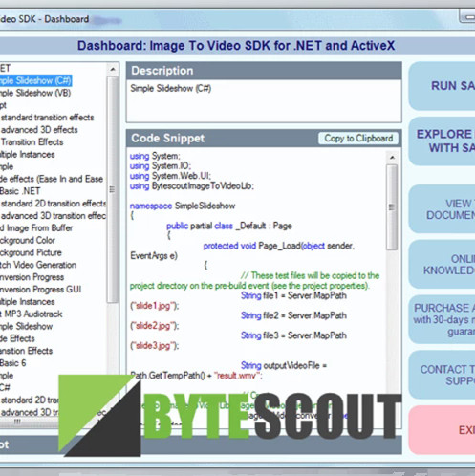The width and height of the screenshot is (475, 476).
Task: Select the Background Picture entry
Action: [x=31, y=252]
